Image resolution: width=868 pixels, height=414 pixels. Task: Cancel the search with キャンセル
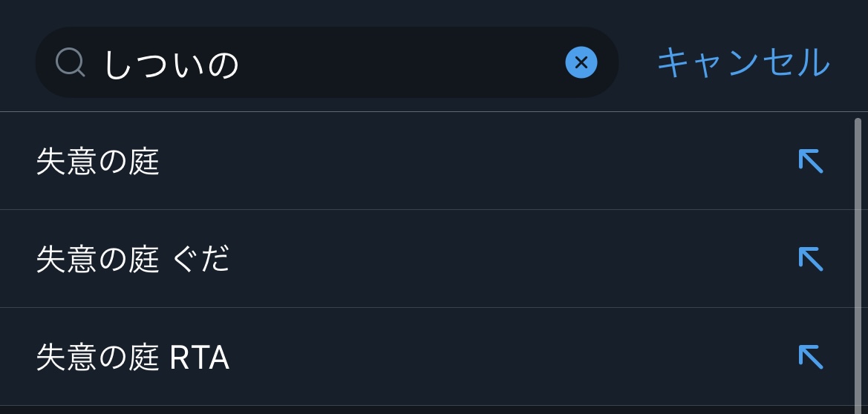tap(743, 63)
